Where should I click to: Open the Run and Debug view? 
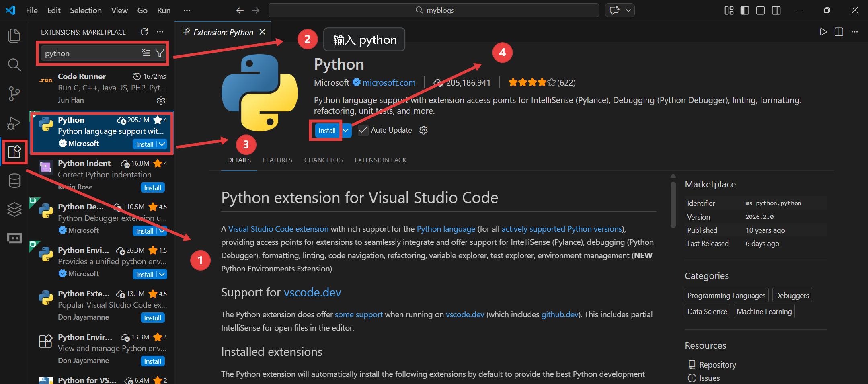click(x=14, y=123)
